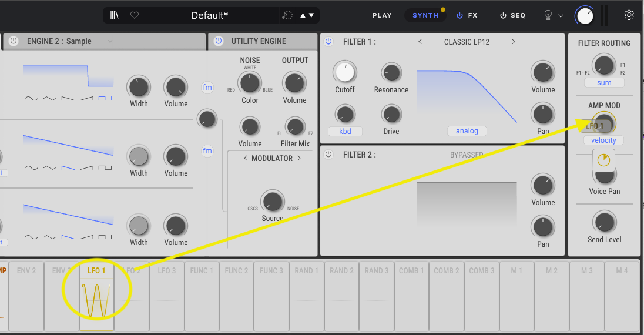Click the upper fm button

pos(207,88)
